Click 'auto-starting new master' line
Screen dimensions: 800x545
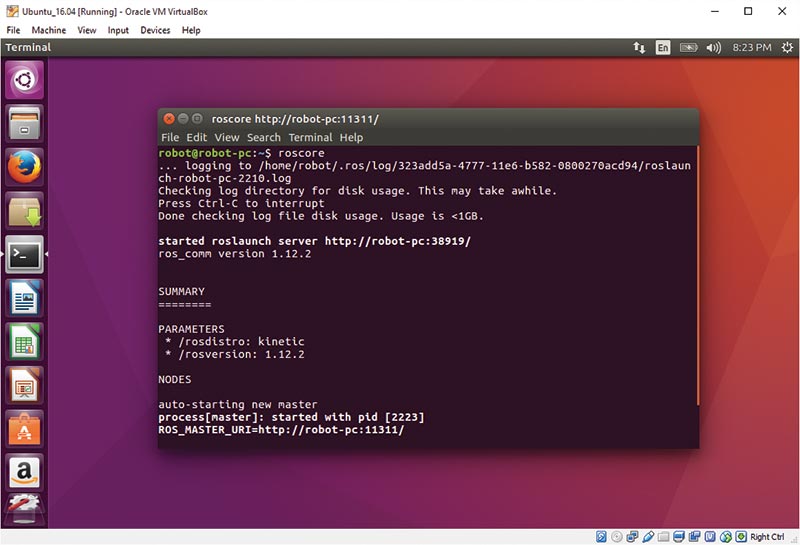click(x=238, y=404)
